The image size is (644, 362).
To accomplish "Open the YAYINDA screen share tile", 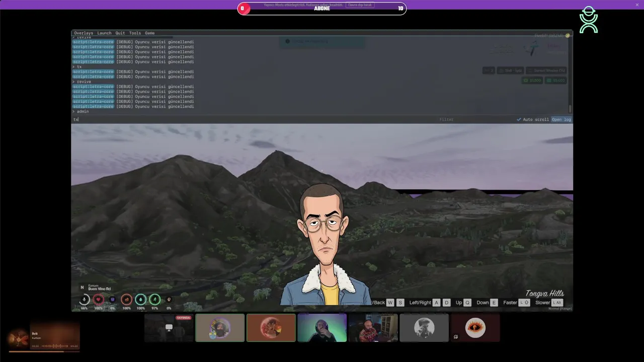I will tap(169, 328).
